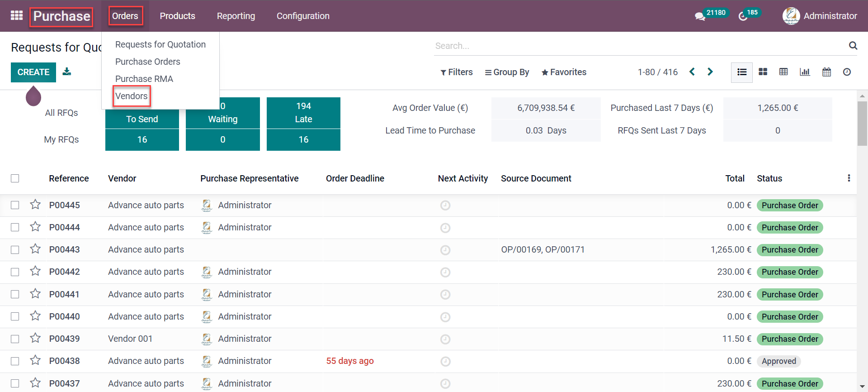This screenshot has width=868, height=392.
Task: Open the Filters dropdown
Action: 457,72
